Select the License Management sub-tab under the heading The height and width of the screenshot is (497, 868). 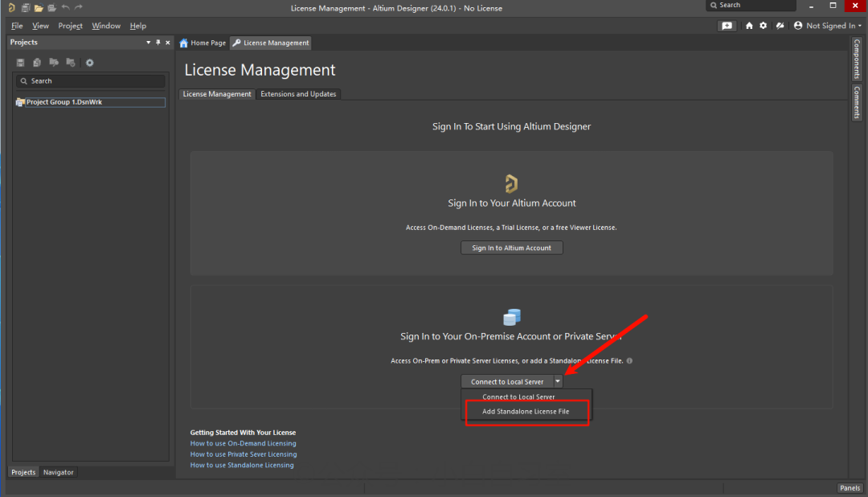pyautogui.click(x=217, y=94)
